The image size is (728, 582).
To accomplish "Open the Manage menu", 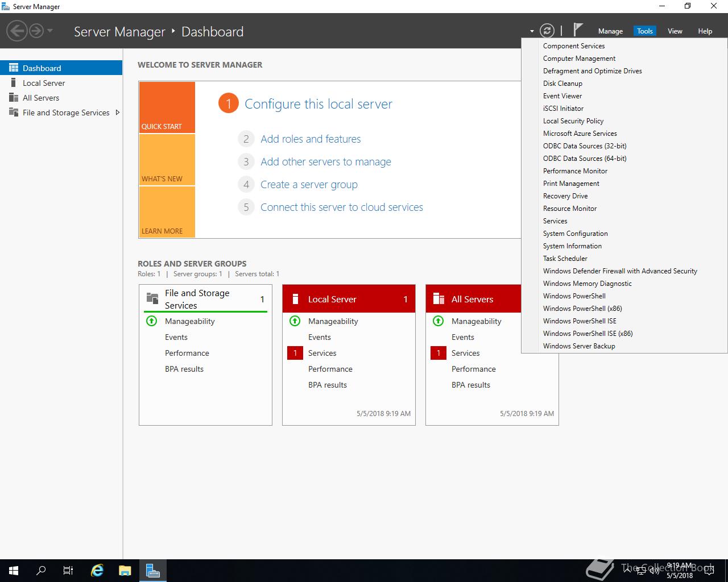I will click(x=610, y=31).
